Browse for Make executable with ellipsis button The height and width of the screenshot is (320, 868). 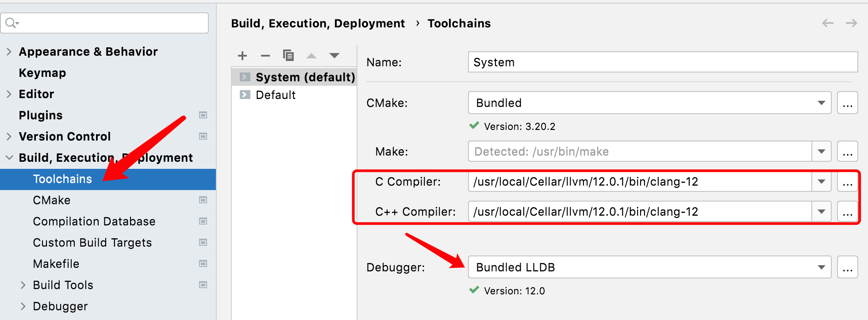pos(848,152)
